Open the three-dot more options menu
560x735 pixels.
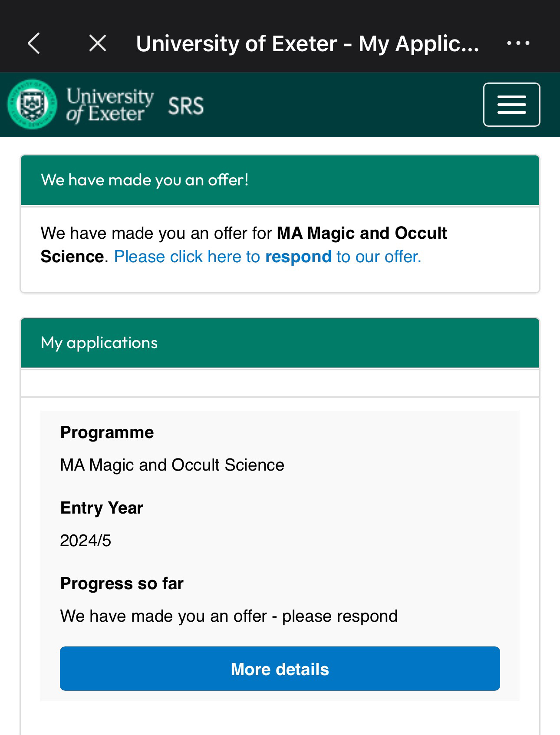point(518,43)
